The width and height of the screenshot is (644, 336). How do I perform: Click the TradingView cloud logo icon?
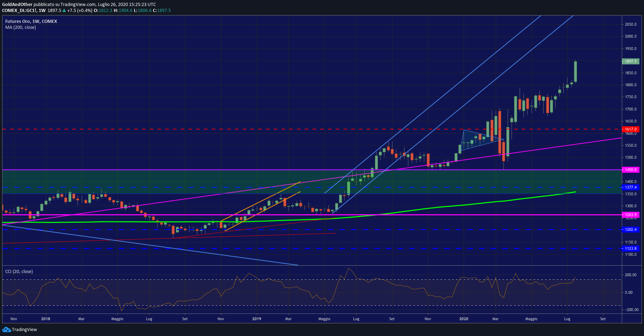point(6,329)
